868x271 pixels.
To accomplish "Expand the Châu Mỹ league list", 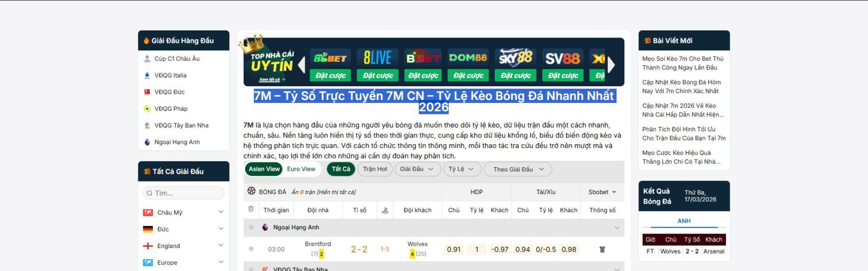I will pos(221,212).
